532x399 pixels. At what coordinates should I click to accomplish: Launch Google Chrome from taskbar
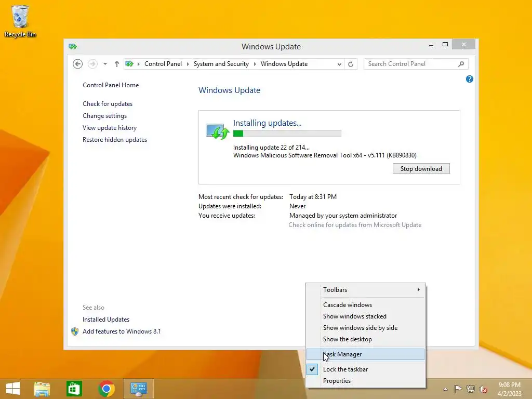107,389
